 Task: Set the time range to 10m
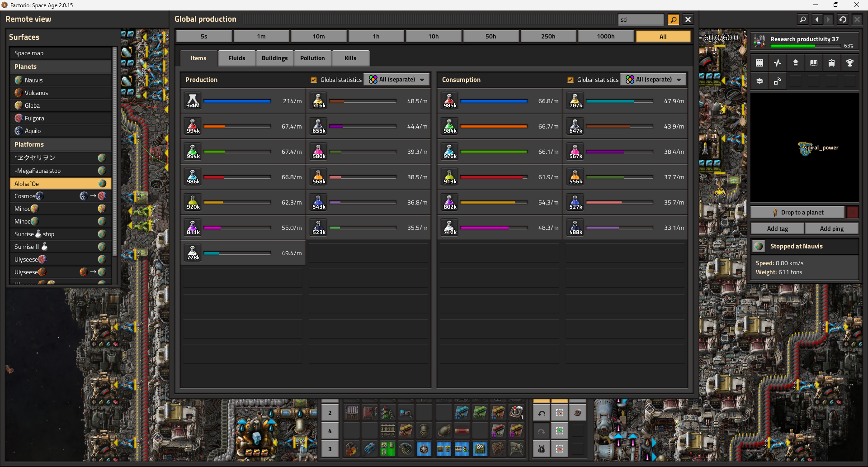point(319,36)
